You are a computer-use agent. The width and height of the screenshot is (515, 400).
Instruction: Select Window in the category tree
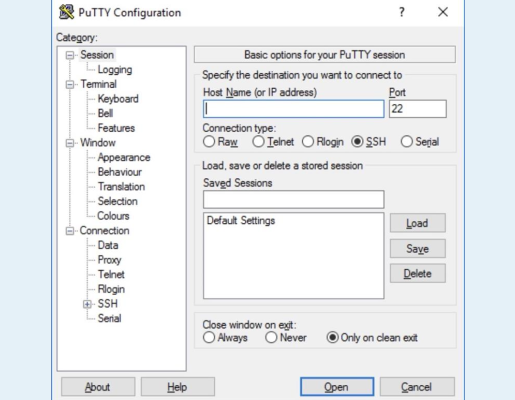[x=98, y=143]
